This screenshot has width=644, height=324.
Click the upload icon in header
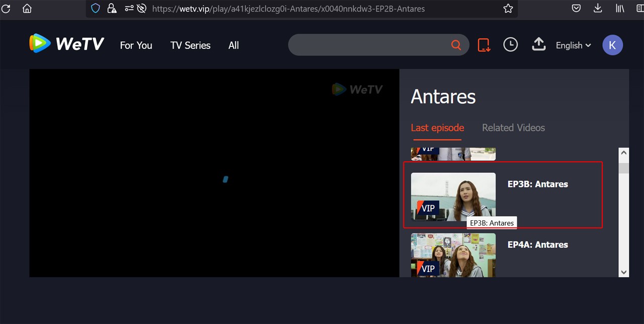pos(538,45)
